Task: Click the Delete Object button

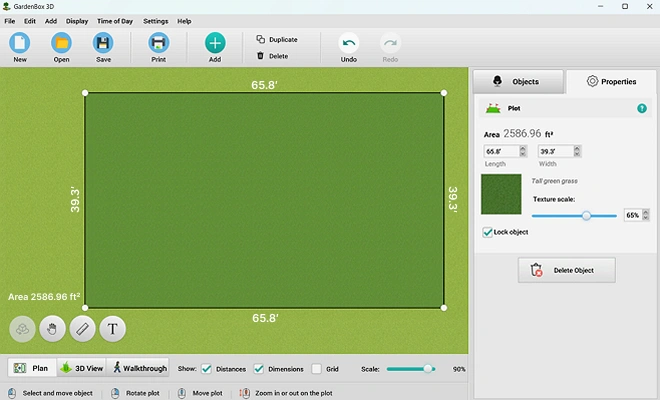Action: (567, 270)
